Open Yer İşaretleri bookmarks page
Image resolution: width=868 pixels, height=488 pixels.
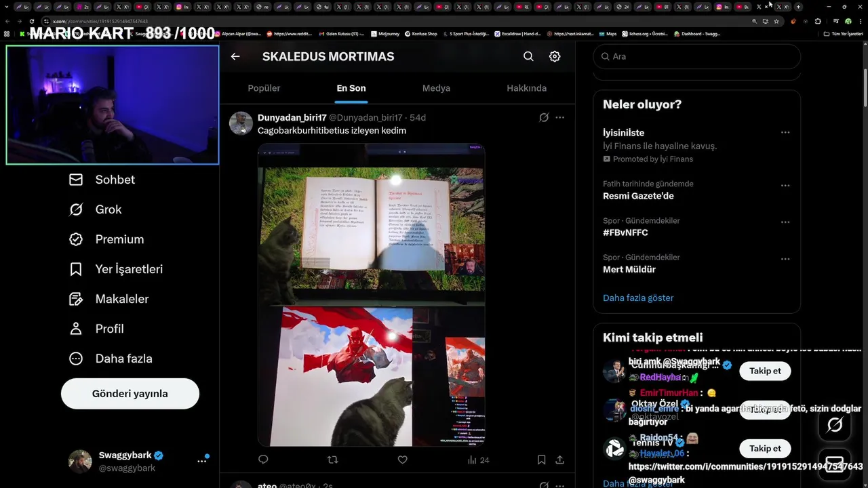coord(116,269)
